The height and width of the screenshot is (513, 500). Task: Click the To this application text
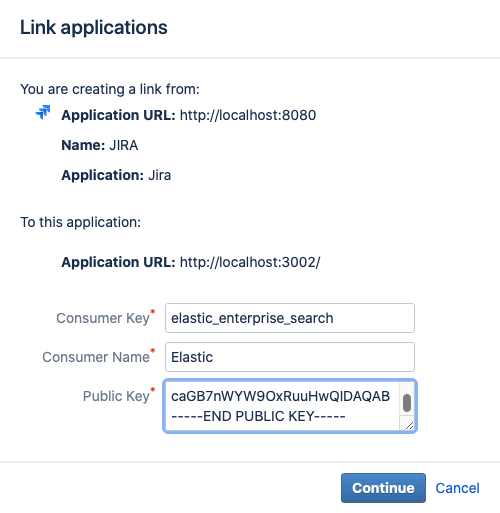81,222
